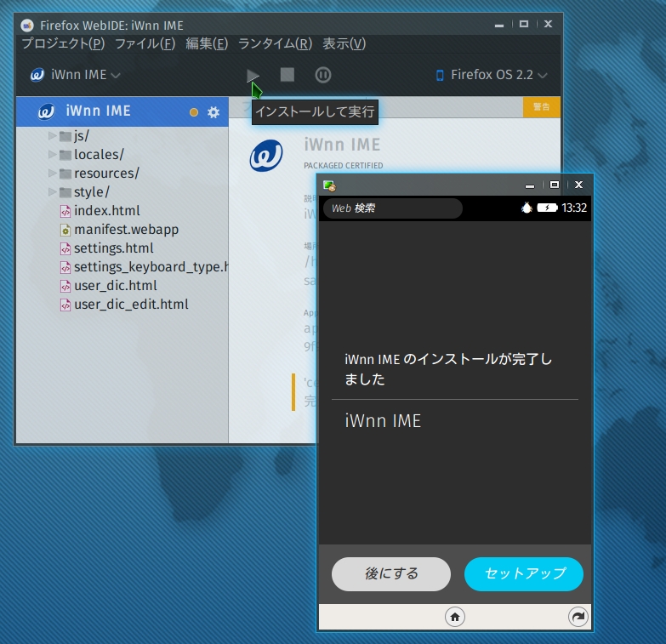666x644 pixels.
Task: Tap the セットアップ button in simulator
Action: coord(524,574)
